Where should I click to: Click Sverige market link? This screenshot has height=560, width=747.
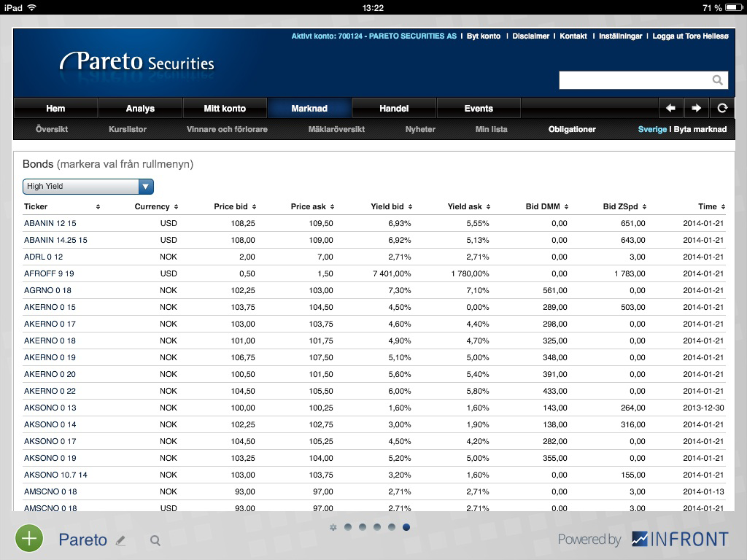pyautogui.click(x=652, y=129)
